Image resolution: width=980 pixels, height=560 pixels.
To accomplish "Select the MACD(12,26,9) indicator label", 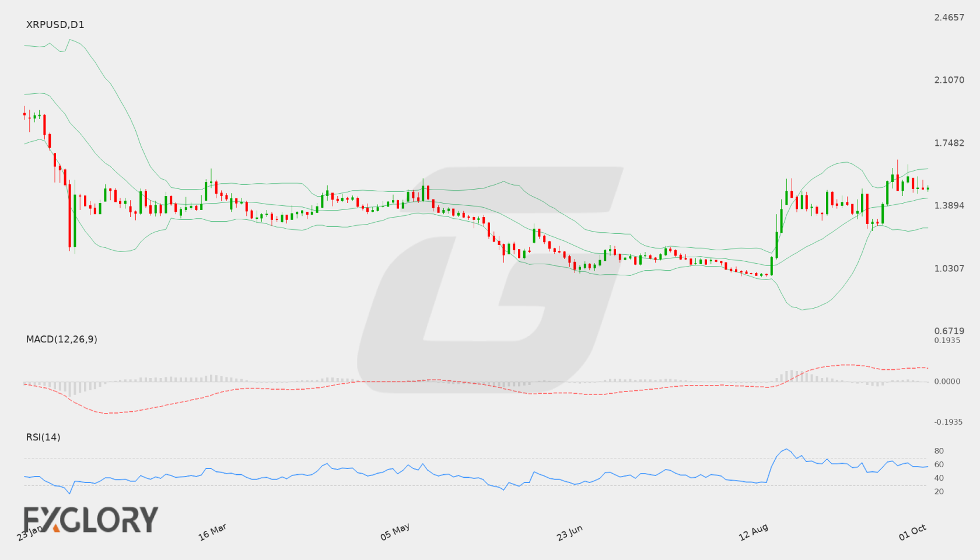I will (62, 339).
